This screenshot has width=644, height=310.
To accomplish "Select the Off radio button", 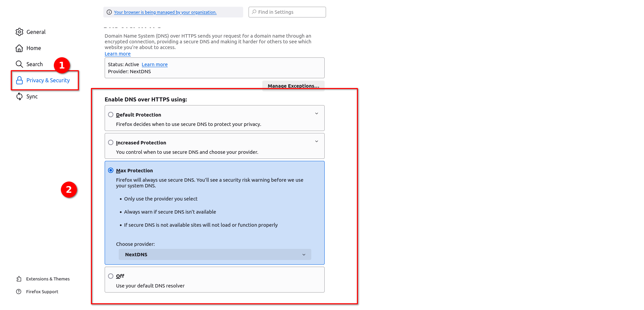I will pos(111,276).
